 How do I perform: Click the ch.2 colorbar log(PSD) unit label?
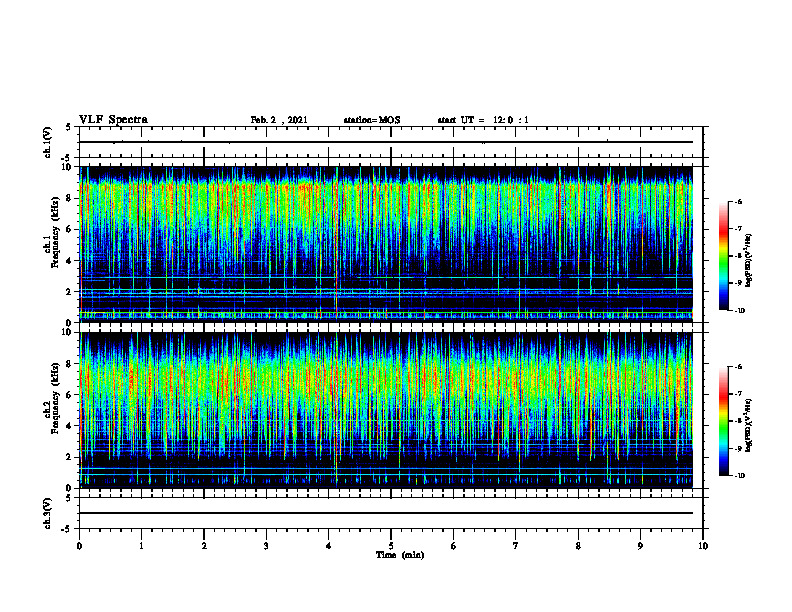coord(749,425)
